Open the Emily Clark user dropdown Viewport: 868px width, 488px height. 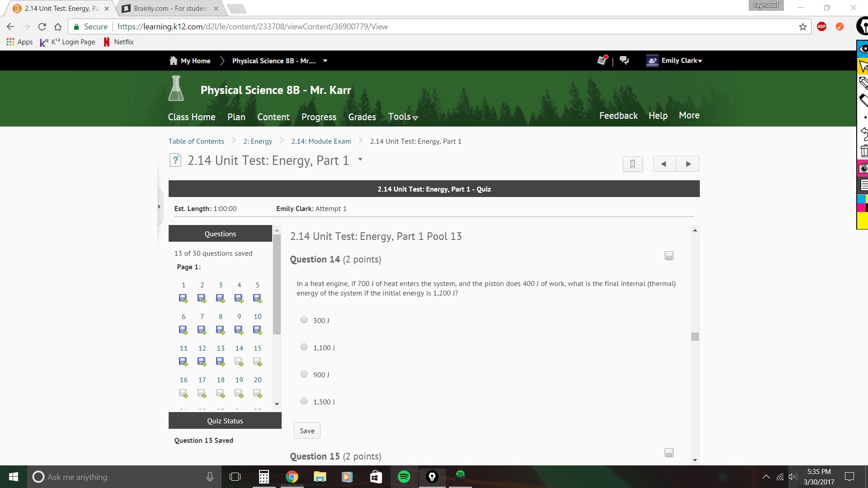(x=681, y=61)
